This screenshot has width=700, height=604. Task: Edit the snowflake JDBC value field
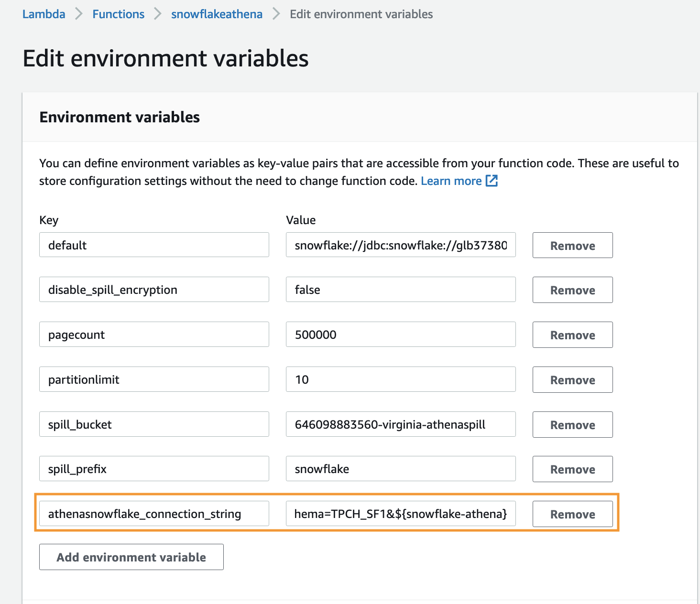(401, 245)
